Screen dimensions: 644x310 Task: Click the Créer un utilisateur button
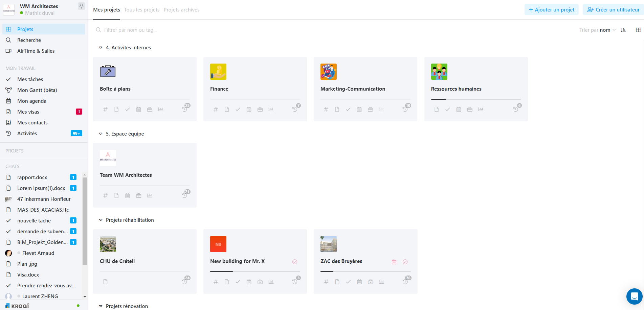(613, 9)
